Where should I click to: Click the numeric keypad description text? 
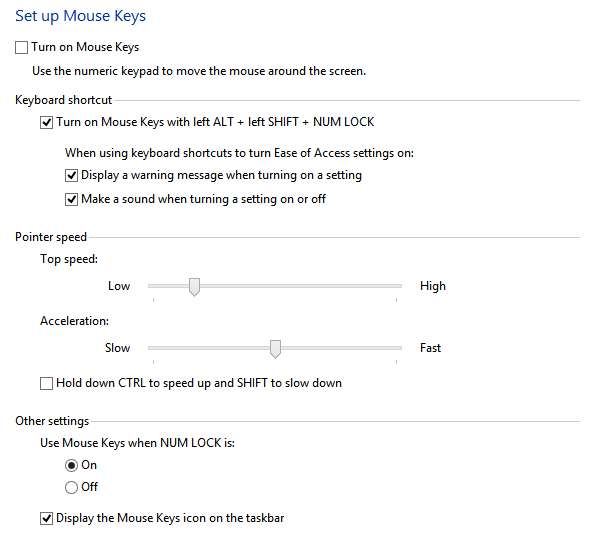pyautogui.click(x=198, y=71)
